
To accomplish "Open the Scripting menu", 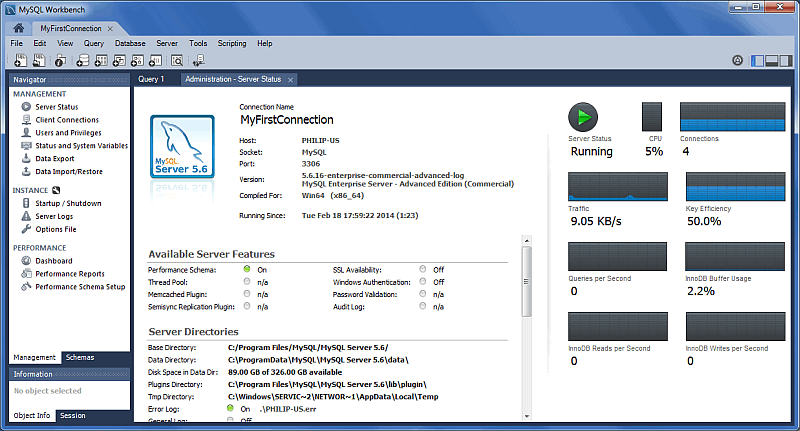I will [232, 44].
